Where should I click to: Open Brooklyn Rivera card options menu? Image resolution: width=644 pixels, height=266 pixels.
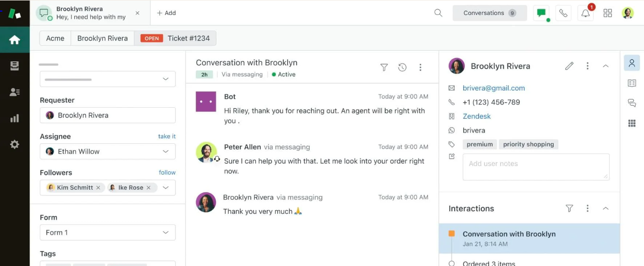587,66
